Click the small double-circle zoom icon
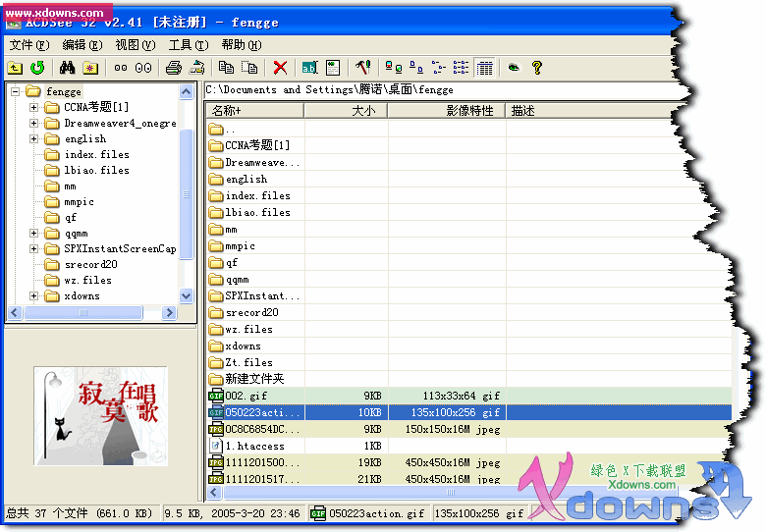Screen dimensions: 766x532 (x=120, y=68)
